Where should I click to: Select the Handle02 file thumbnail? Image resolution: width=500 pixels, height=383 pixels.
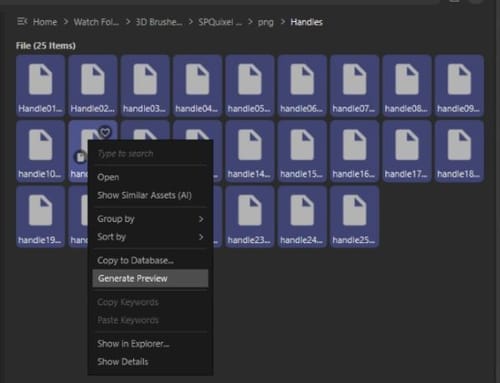[93, 85]
